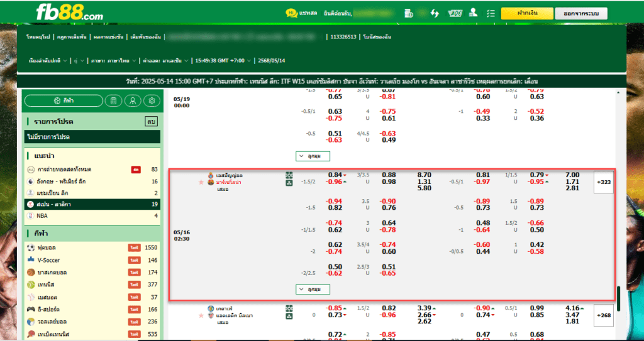
Task: Open the timezone dropdown GMT +7:00
Action: tap(223, 61)
